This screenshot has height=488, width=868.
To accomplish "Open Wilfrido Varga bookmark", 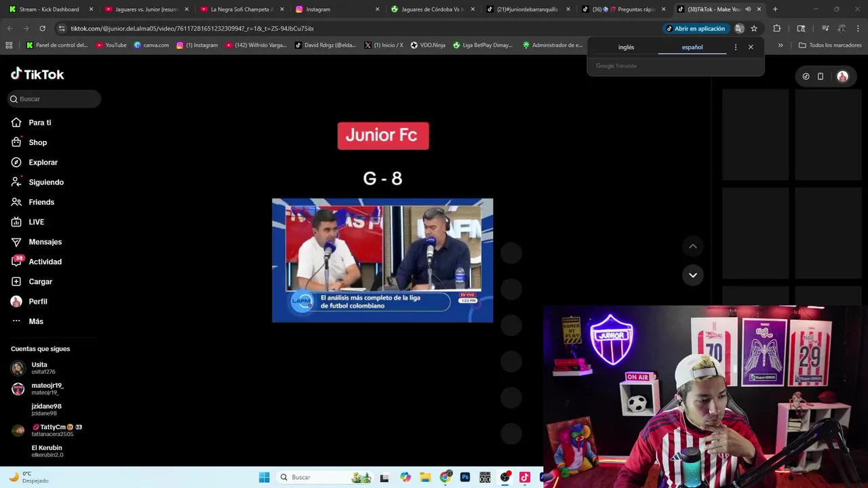I will tap(256, 45).
